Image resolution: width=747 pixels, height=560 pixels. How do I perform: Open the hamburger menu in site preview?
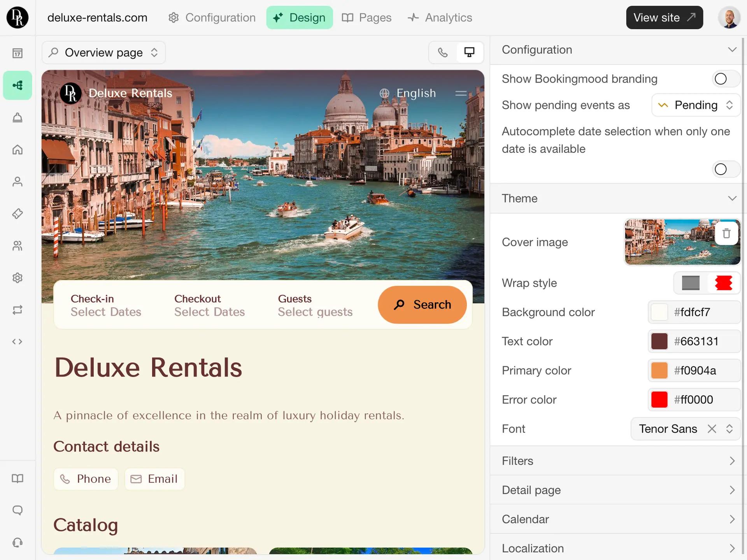click(461, 93)
